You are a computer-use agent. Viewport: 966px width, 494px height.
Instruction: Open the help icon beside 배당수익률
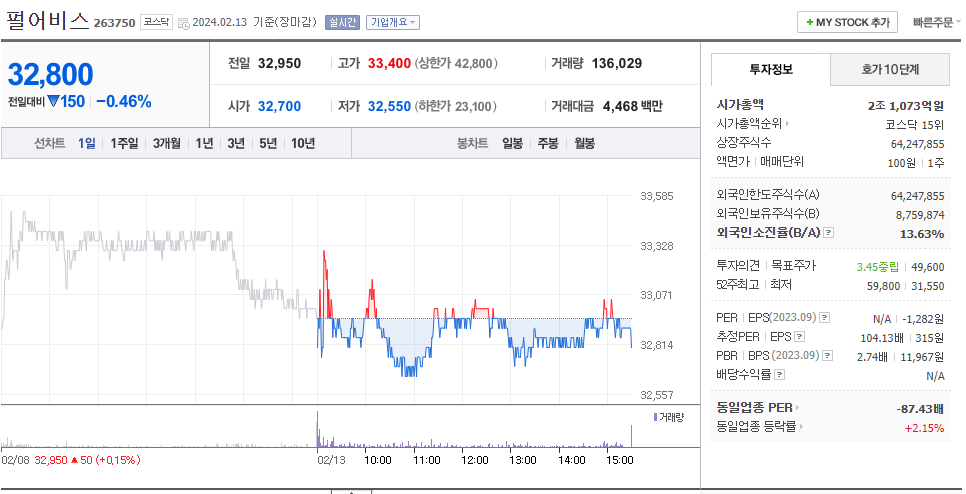(779, 375)
